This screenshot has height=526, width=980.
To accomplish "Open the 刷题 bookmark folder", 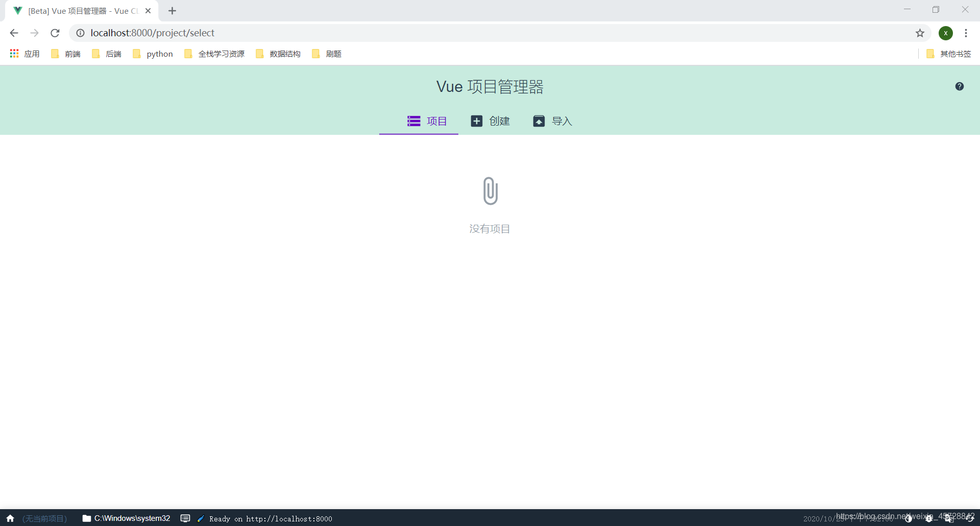I will [327, 54].
